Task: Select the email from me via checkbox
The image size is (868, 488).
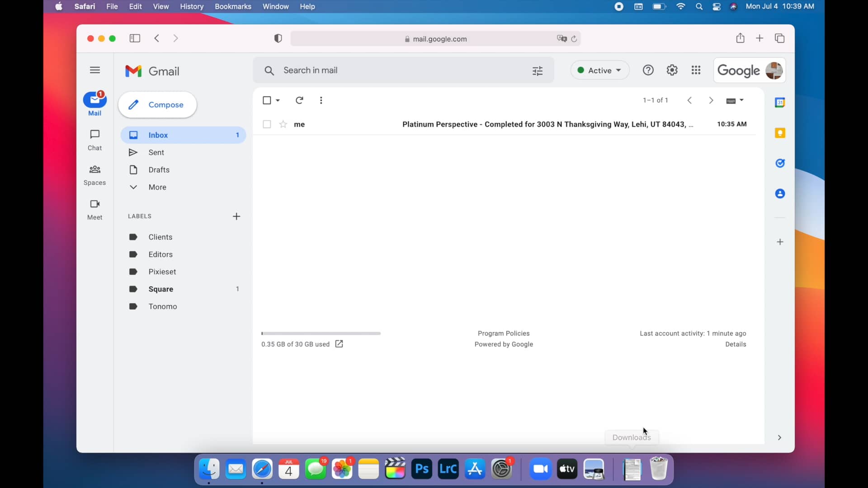Action: (x=267, y=124)
